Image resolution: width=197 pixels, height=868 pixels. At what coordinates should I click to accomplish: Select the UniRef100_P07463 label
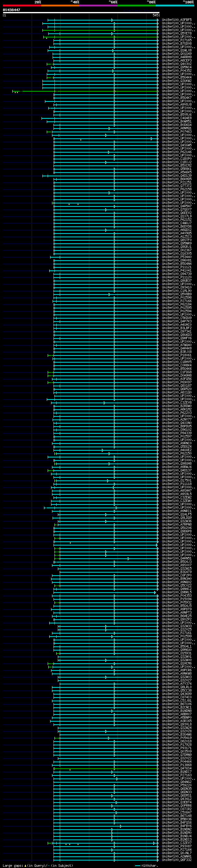(x=177, y=132)
